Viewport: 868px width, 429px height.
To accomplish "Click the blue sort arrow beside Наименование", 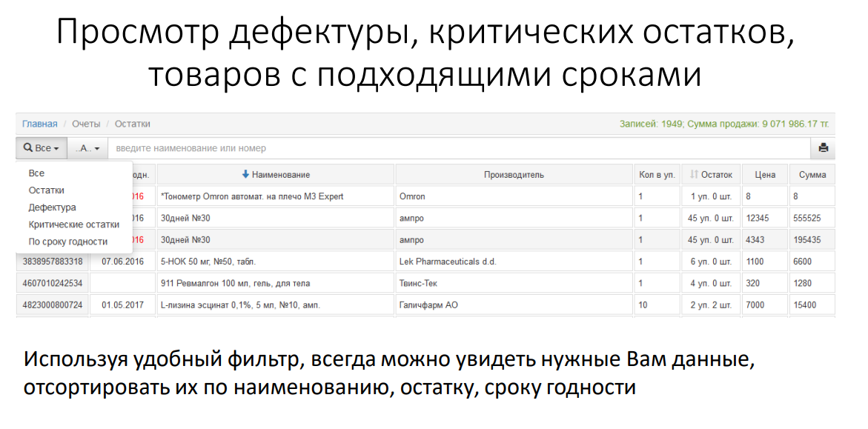I will point(245,175).
